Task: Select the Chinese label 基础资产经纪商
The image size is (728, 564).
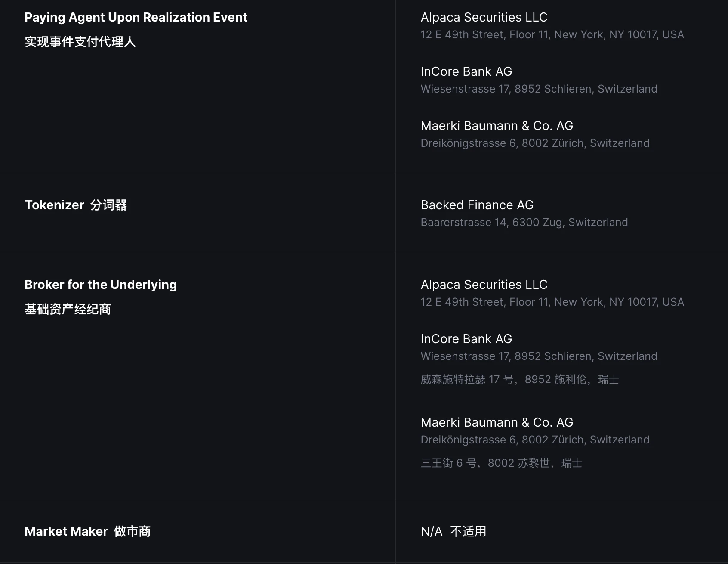Action: [68, 309]
